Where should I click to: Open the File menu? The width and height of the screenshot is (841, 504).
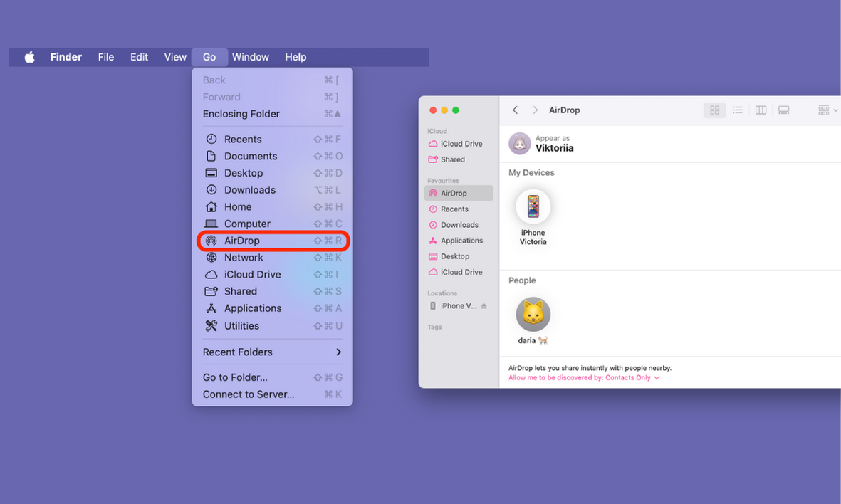tap(105, 57)
